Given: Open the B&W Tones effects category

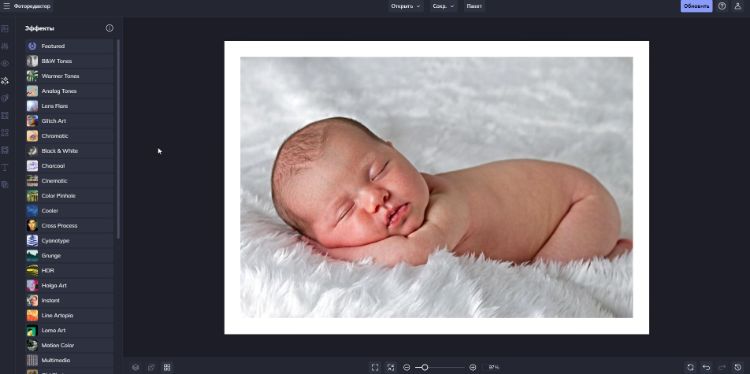Looking at the screenshot, I should (x=69, y=61).
